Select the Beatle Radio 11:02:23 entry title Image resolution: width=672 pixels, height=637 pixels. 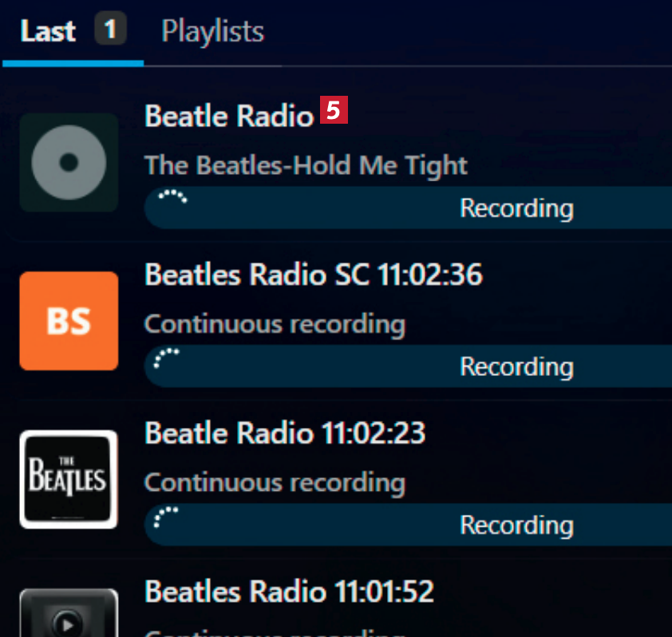[285, 433]
